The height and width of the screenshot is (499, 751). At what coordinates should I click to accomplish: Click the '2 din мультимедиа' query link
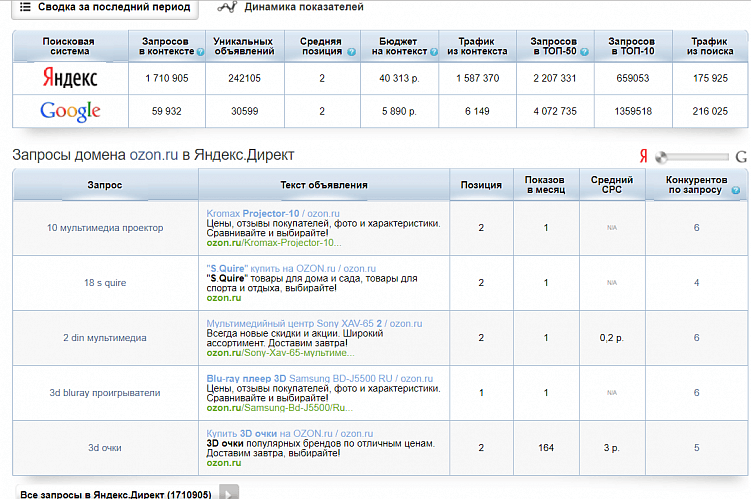click(105, 338)
